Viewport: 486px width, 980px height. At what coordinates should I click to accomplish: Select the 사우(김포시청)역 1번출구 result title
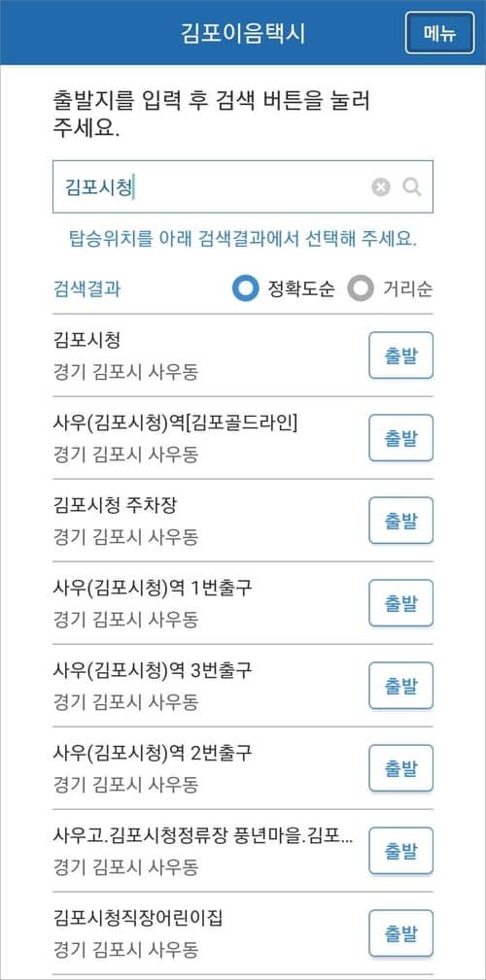tap(154, 589)
